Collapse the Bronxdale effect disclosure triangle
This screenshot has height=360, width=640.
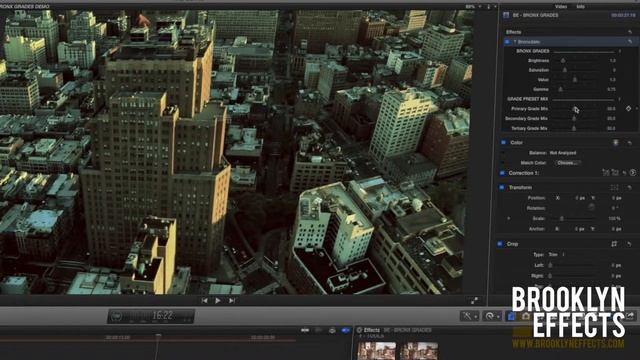click(x=515, y=42)
